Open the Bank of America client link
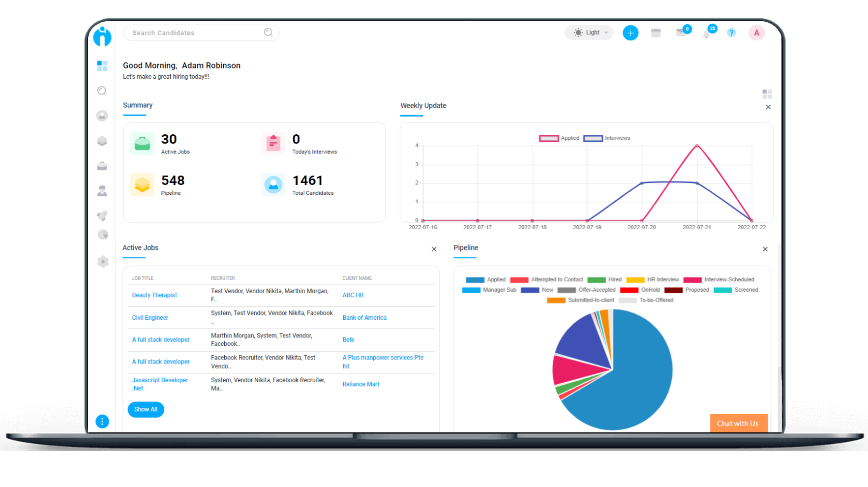The width and height of the screenshot is (868, 487). pos(364,318)
